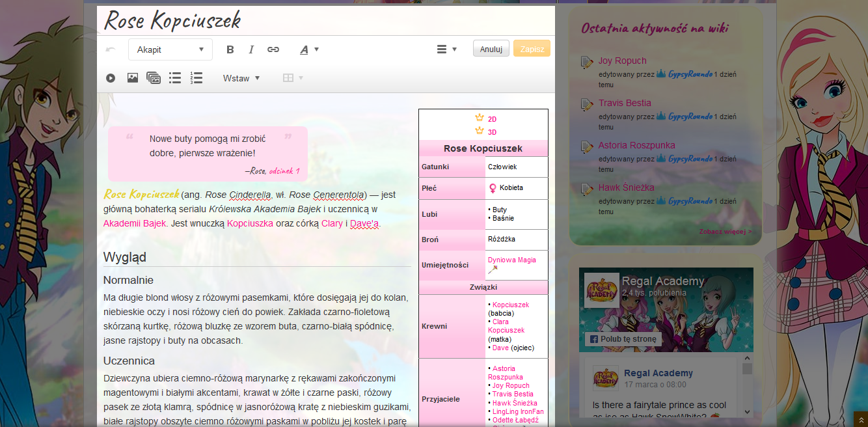
Task: Click Zobacz więcej to see more activity
Action: pos(726,231)
